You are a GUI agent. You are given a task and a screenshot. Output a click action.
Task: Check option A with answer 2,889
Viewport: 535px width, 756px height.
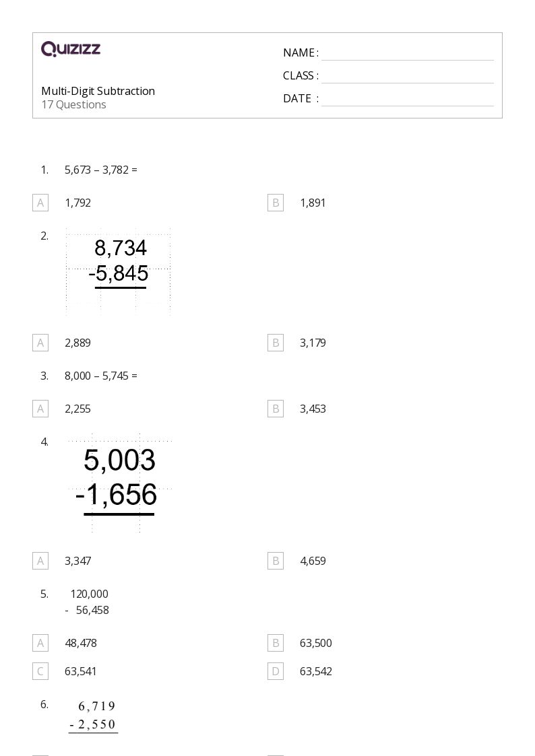(40, 343)
